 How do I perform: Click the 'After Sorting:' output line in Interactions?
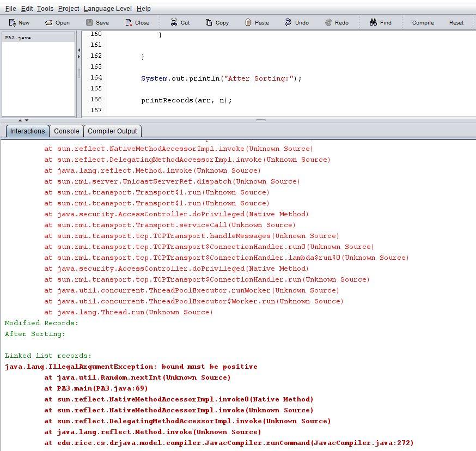pos(35,334)
